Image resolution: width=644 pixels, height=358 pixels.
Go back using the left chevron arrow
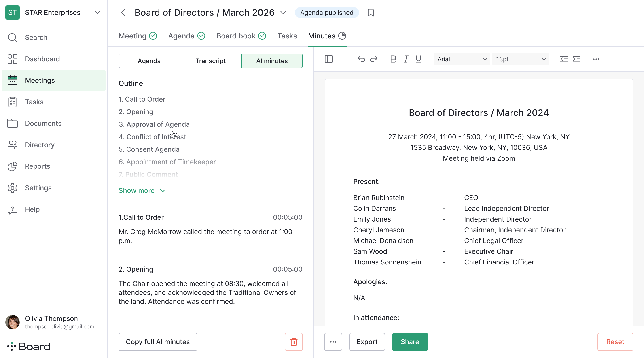(x=123, y=13)
